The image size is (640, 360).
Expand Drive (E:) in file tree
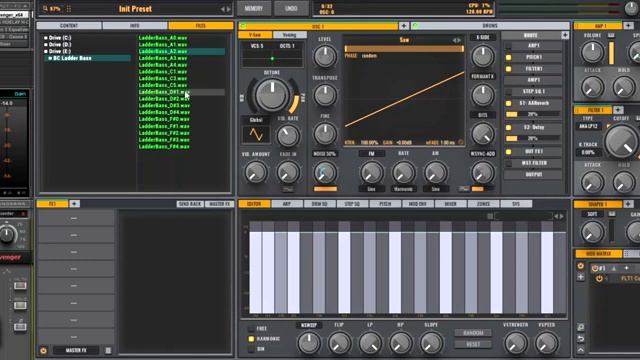tap(46, 51)
